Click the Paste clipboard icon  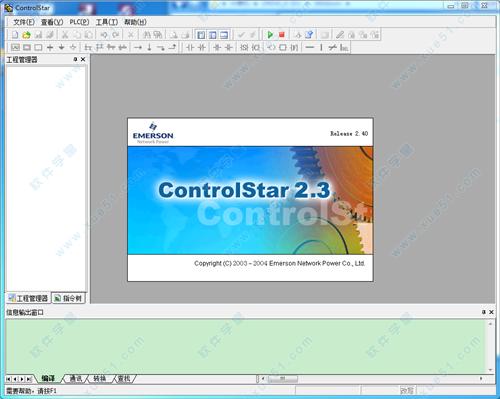pyautogui.click(x=88, y=35)
